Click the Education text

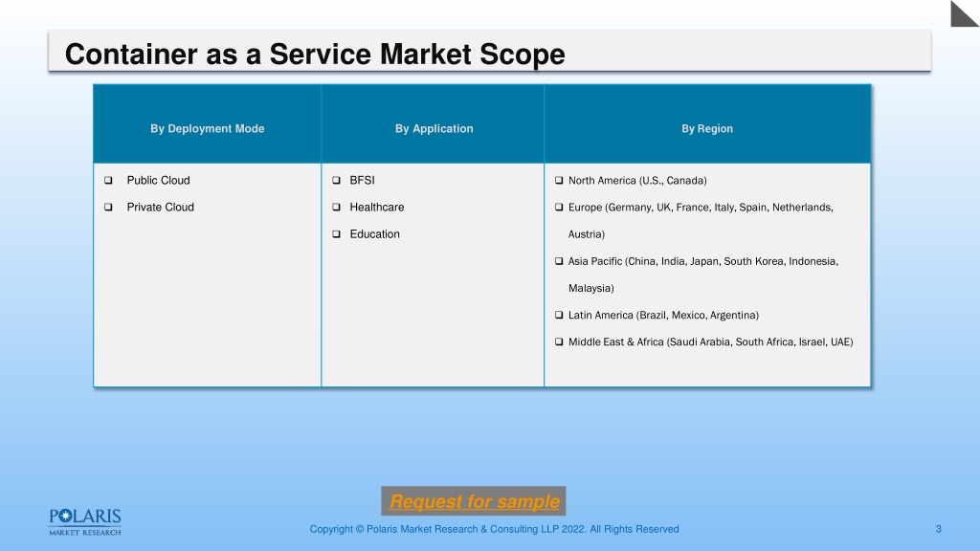point(374,233)
